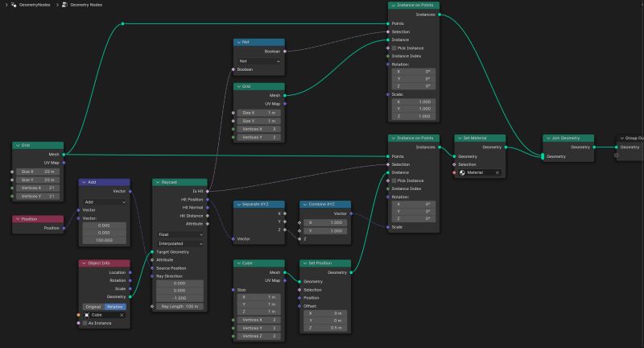Click the Z output socket of Separate XYZ
This screenshot has height=348, width=644.
285,230
